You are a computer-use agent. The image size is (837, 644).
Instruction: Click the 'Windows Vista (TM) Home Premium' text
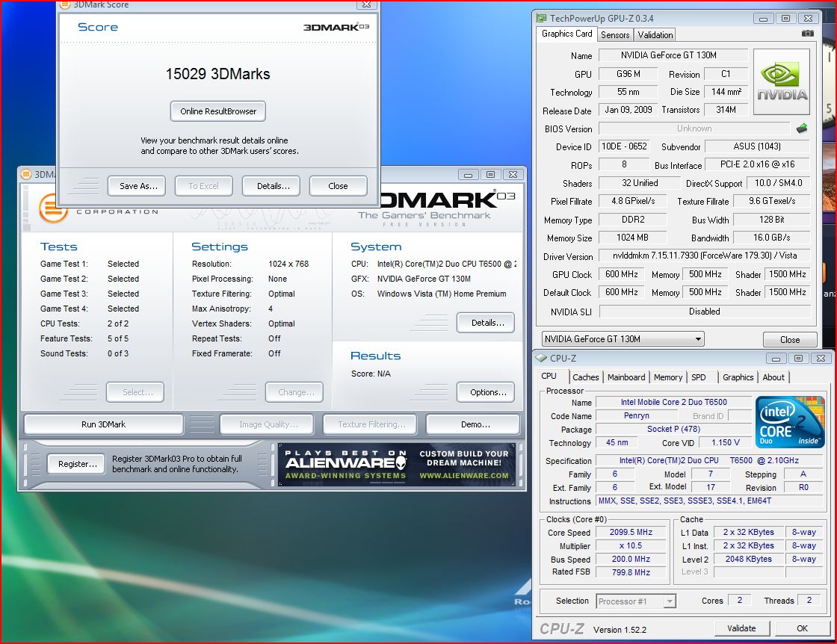(442, 294)
